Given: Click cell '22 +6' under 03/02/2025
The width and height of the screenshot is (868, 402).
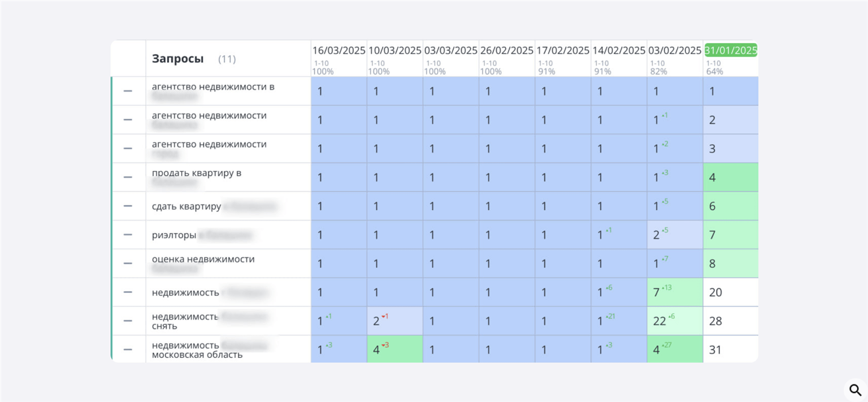Looking at the screenshot, I should [x=675, y=321].
